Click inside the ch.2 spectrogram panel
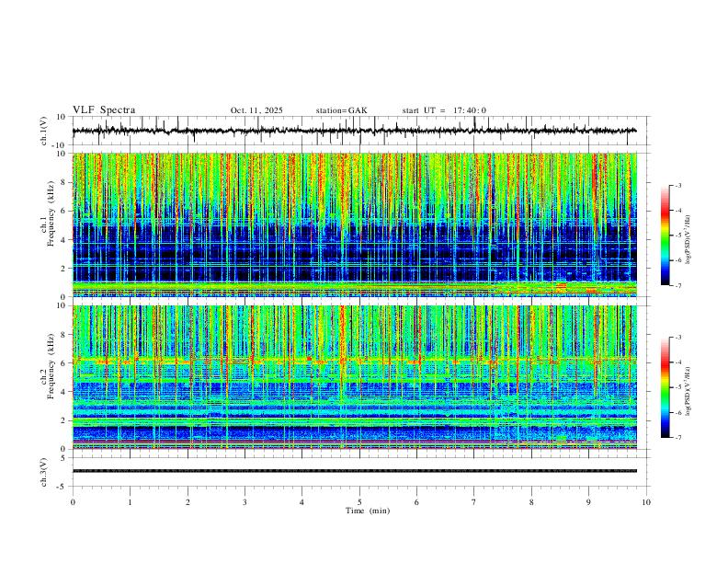Image resolution: width=728 pixels, height=563 pixels. pos(355,377)
